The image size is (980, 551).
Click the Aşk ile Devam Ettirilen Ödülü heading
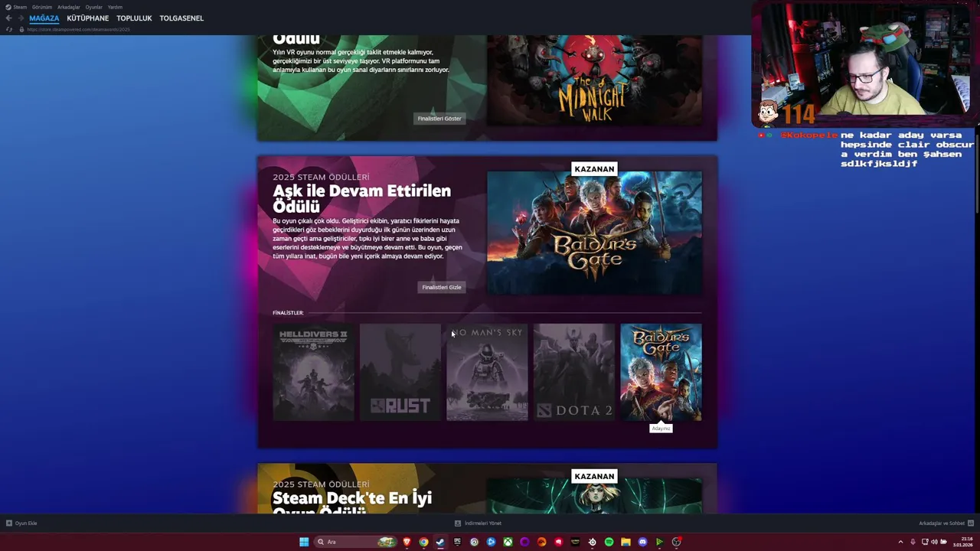361,198
